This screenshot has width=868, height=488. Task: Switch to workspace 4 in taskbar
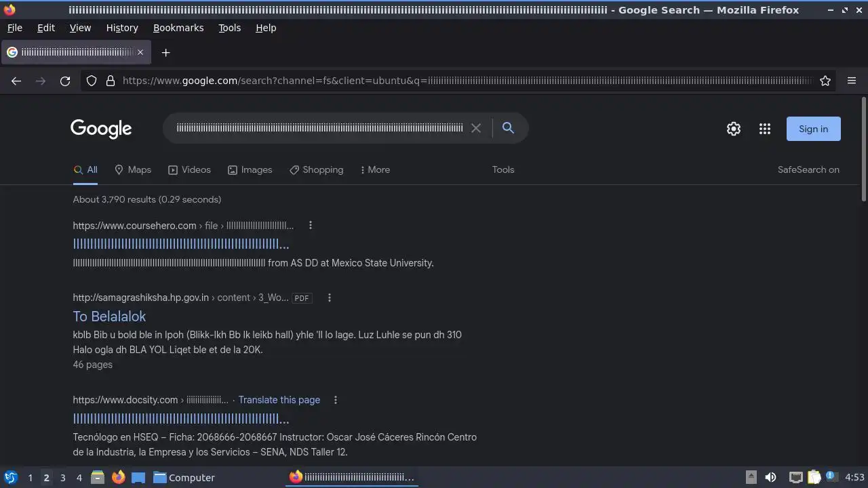(x=79, y=478)
